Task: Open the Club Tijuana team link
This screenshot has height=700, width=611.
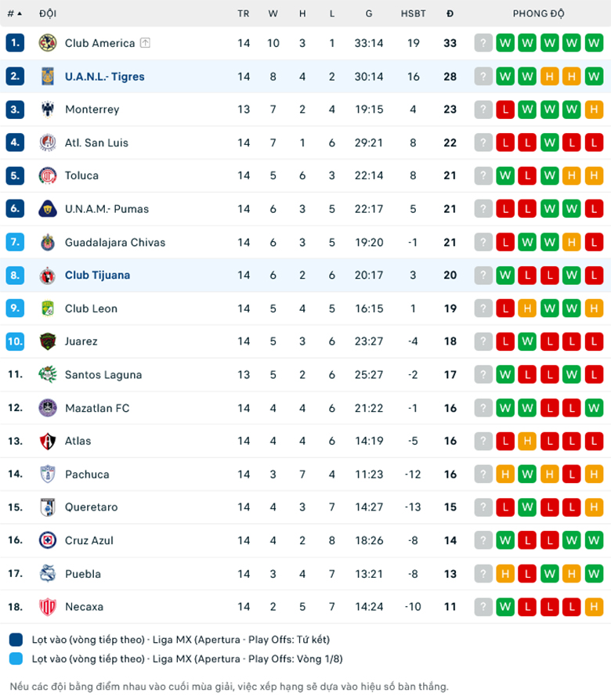Action: click(x=97, y=275)
